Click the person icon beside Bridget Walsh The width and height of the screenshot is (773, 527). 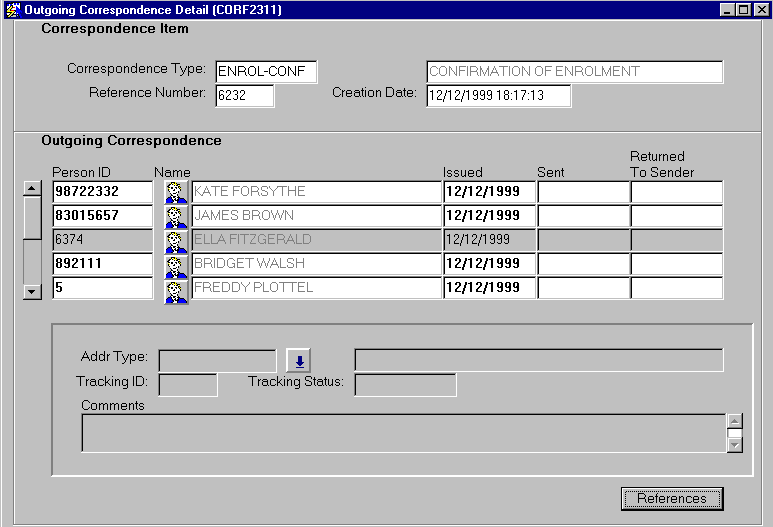coord(176,264)
